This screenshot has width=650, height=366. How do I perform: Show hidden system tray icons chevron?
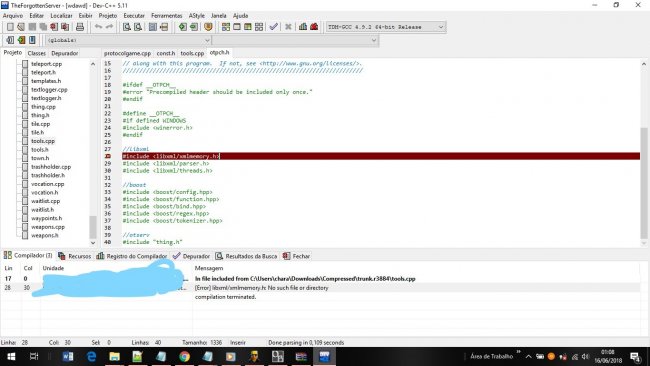tap(529, 356)
